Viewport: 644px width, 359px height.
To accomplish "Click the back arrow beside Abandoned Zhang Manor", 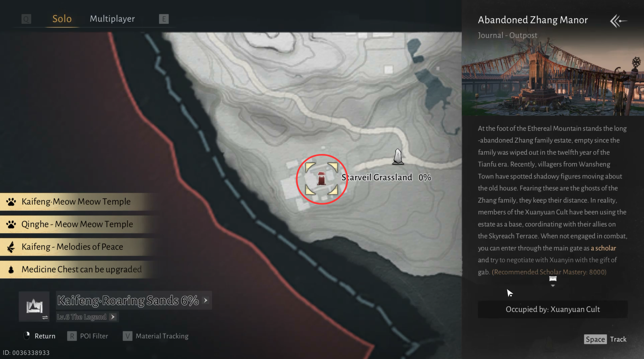I will pyautogui.click(x=618, y=21).
